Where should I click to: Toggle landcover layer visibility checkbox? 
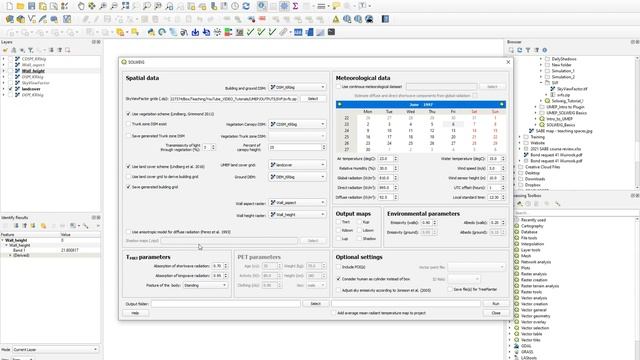click(x=11, y=89)
